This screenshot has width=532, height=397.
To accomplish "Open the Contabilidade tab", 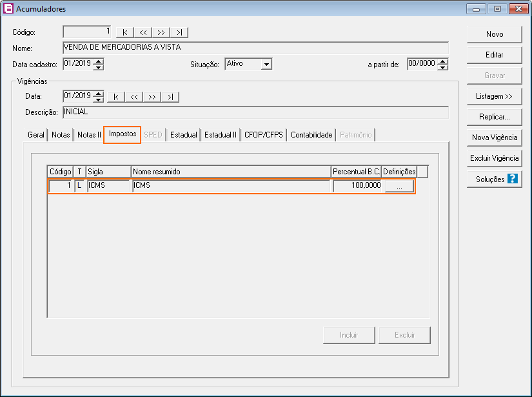I will [x=311, y=135].
